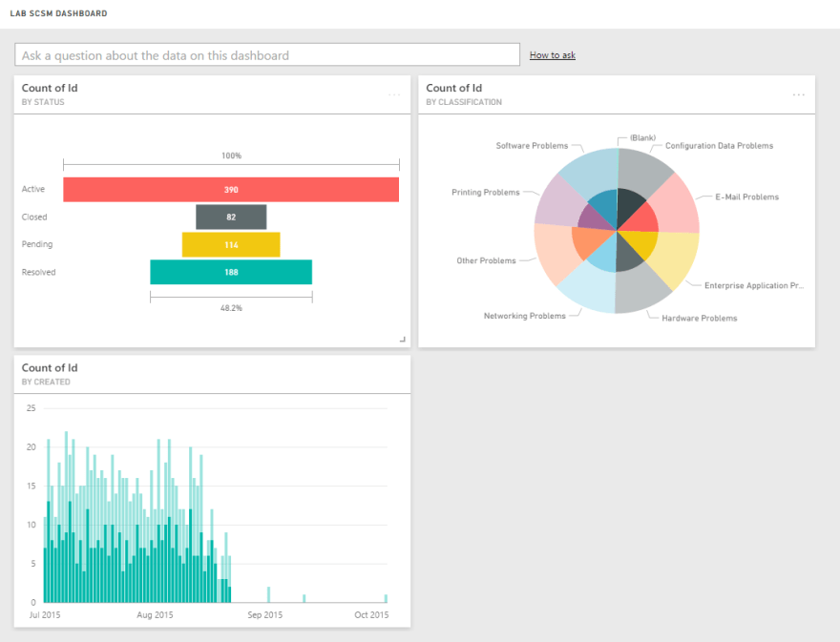This screenshot has width=840, height=642.
Task: Select the yellow Pending bar showing 114
Action: pos(231,245)
